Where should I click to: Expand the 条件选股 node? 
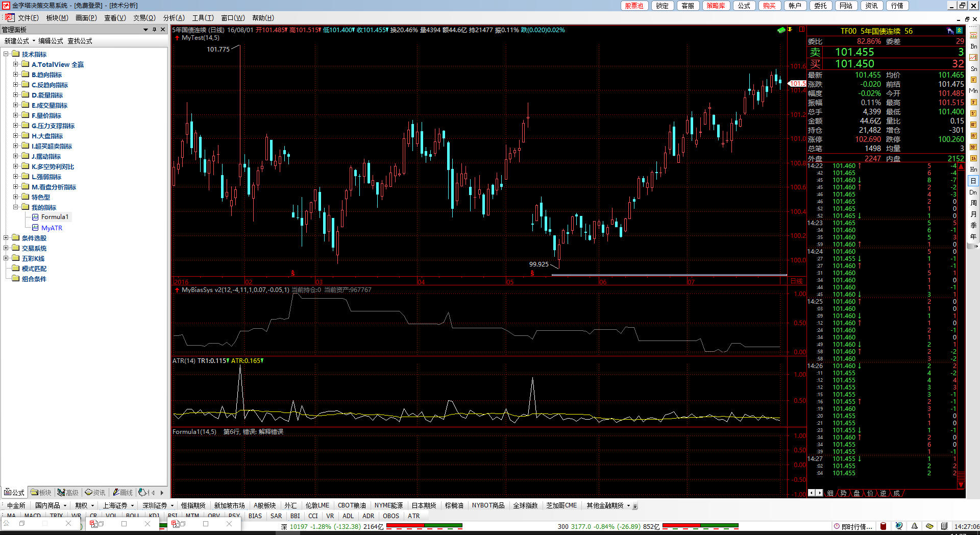6,238
